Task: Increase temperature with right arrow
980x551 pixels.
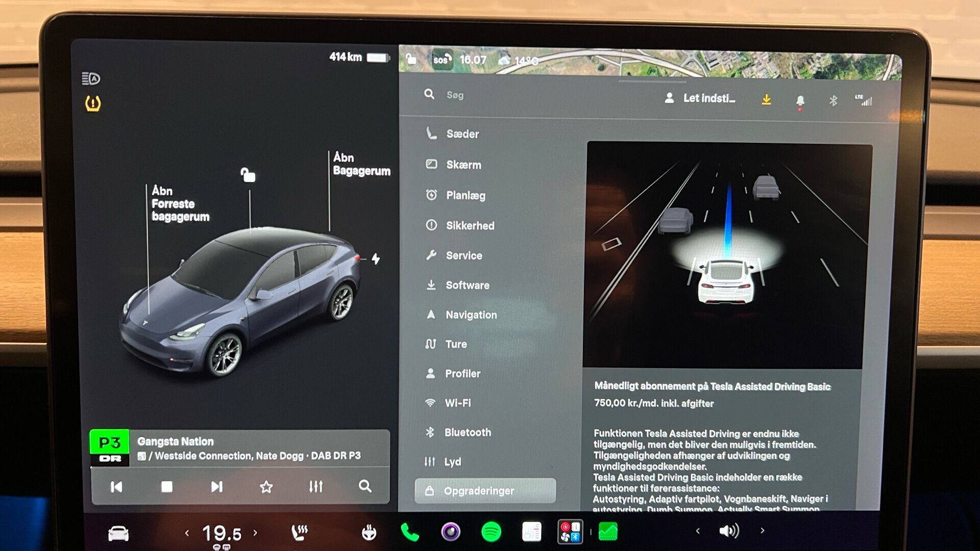Action: click(255, 533)
